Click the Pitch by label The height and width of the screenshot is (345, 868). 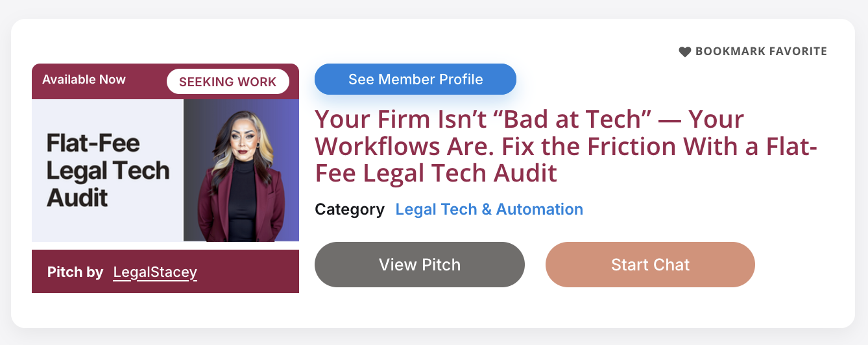point(75,272)
